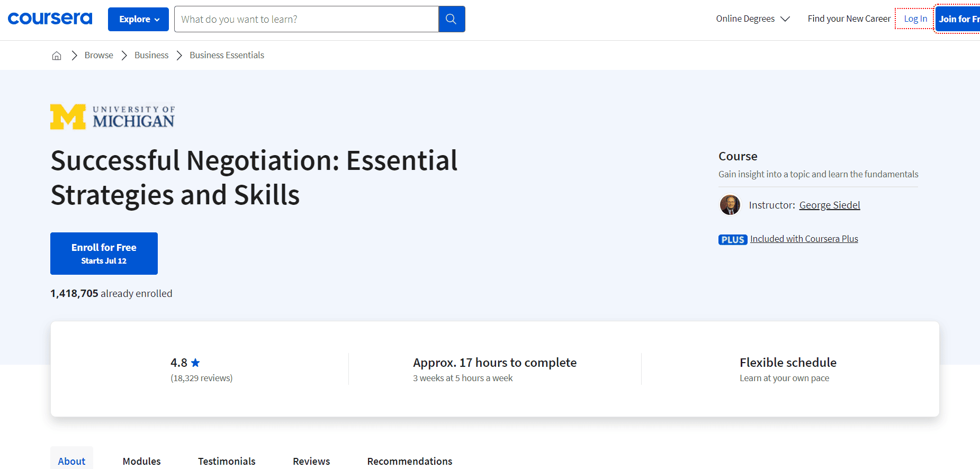Expand the Online Degrees menu

tap(752, 19)
